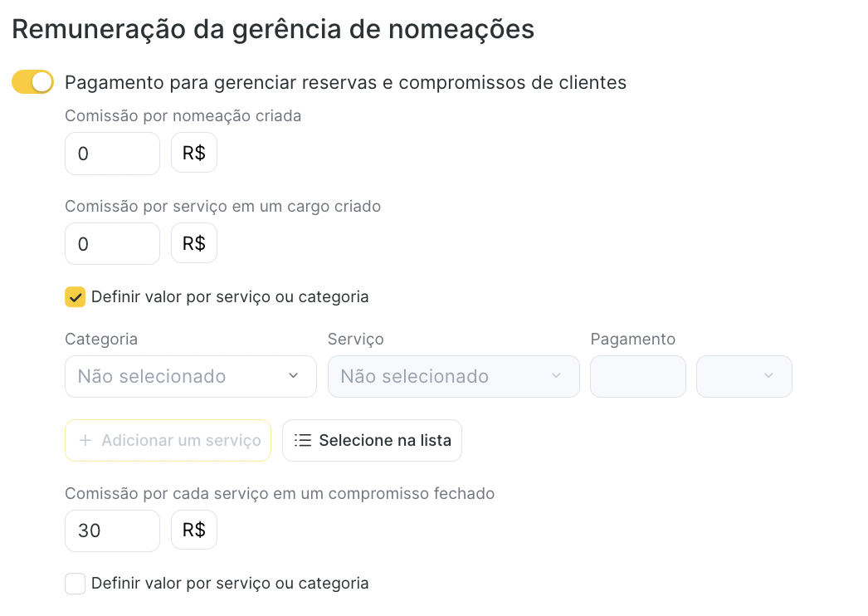Click the Adicionar um serviço button
This screenshot has width=868, height=616.
168,440
